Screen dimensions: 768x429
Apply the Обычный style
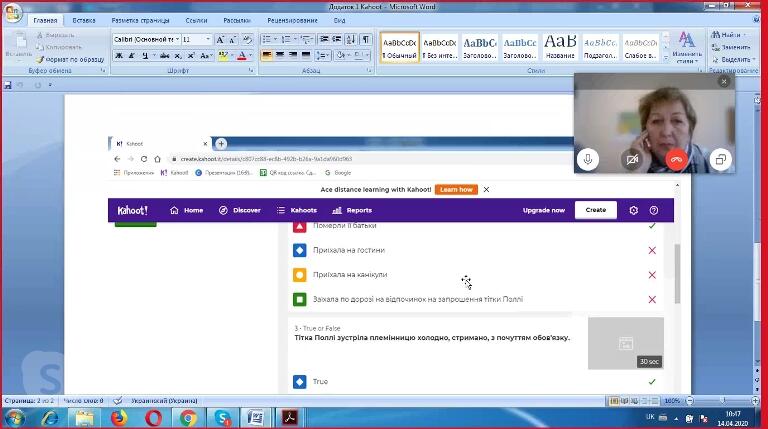400,48
